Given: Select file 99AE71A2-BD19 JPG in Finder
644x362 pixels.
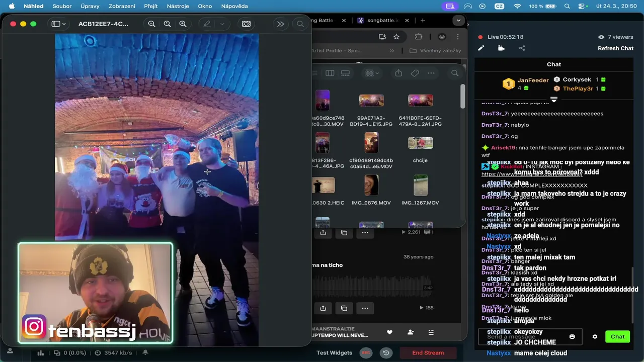Looking at the screenshot, I should (x=371, y=109).
